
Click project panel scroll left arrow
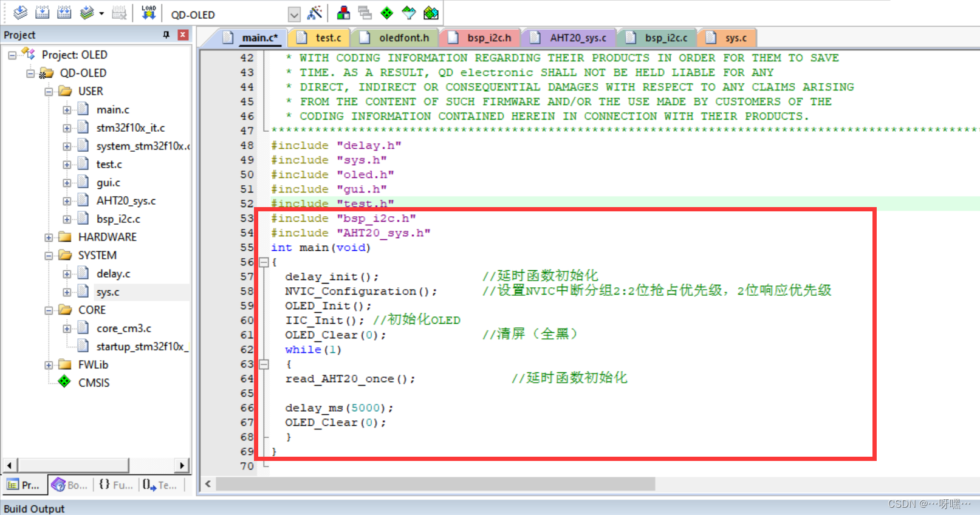9,466
